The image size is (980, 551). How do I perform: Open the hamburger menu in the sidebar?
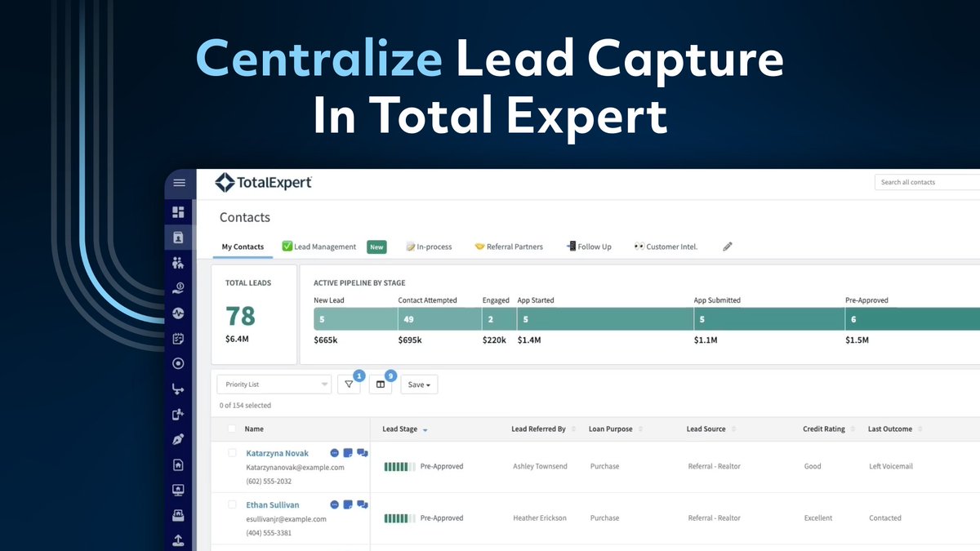tap(179, 183)
